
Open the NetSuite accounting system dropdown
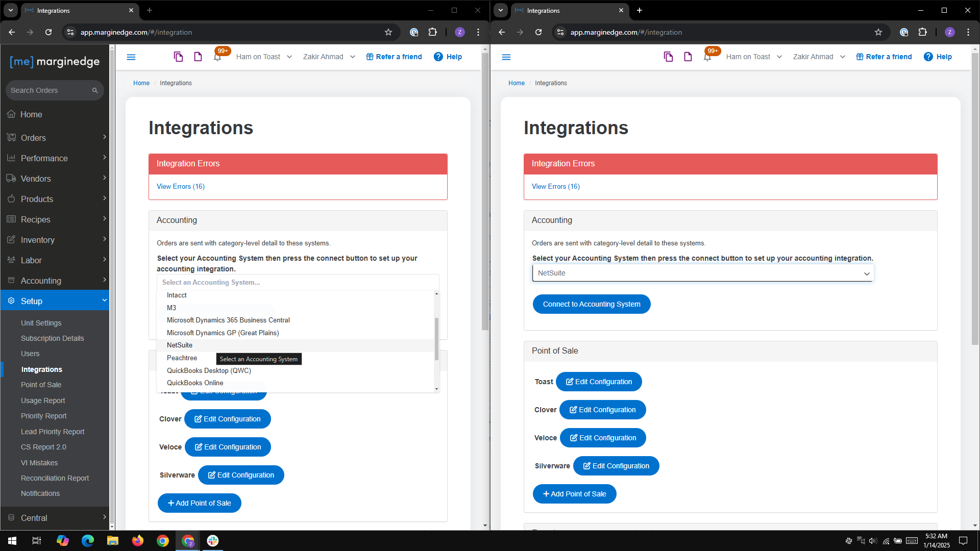(703, 273)
